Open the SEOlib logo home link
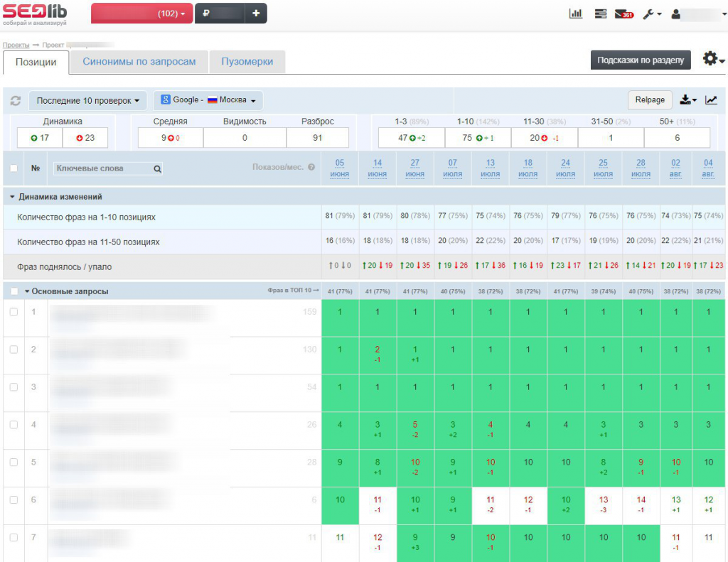The image size is (728, 562). (x=35, y=14)
